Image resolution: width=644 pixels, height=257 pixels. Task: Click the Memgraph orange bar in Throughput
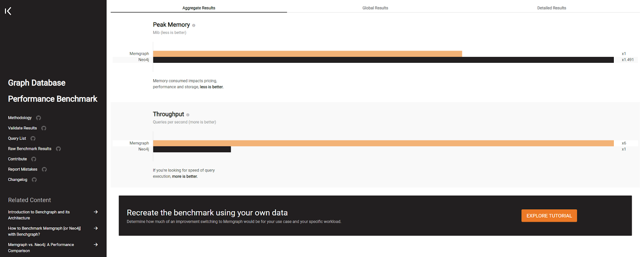384,143
